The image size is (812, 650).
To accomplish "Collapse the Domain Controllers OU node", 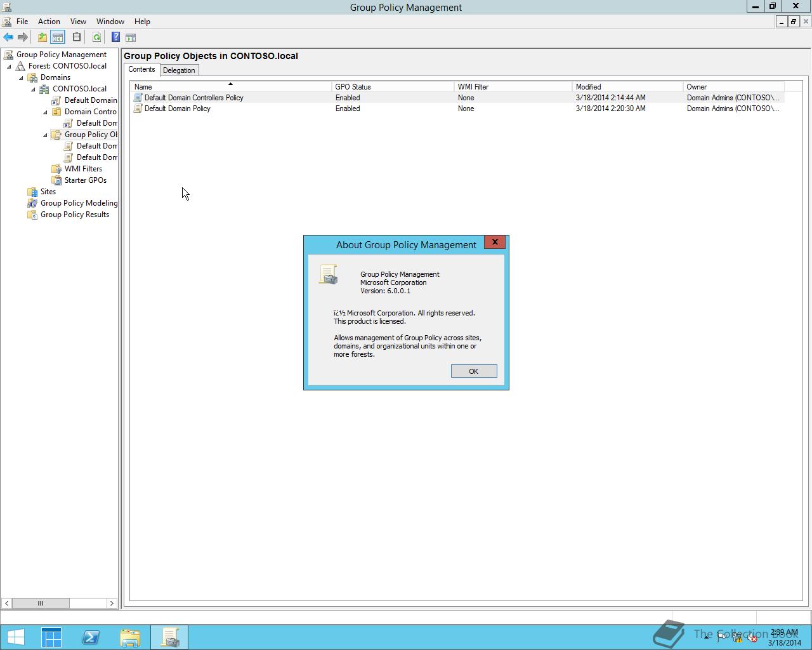I will 45,112.
